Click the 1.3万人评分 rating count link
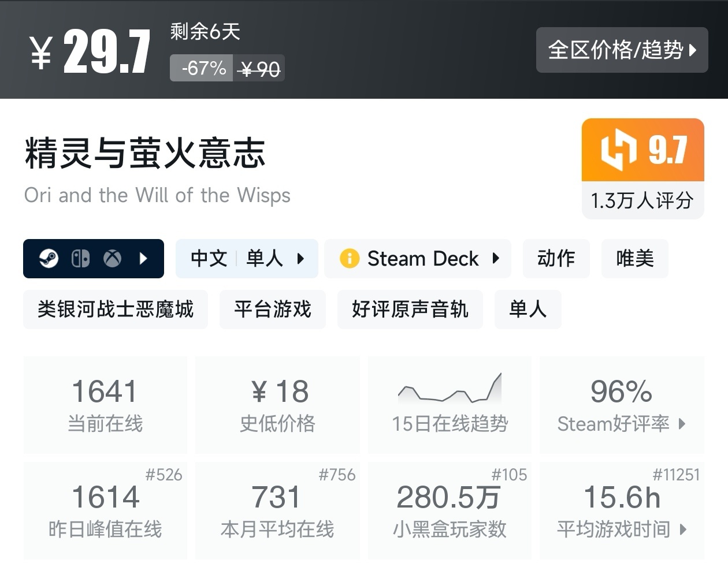This screenshot has height=567, width=728. tap(642, 200)
